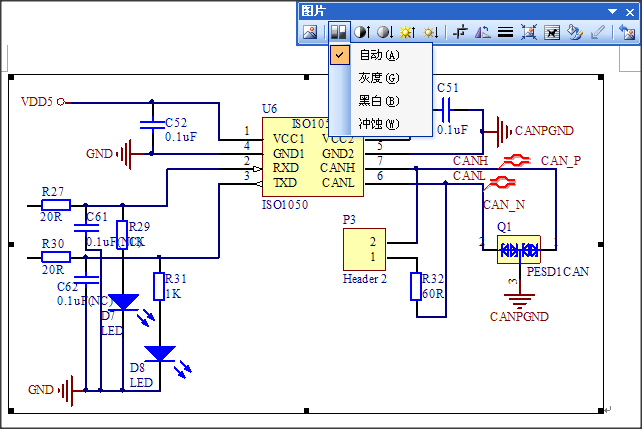Rotate the picture left 90 degrees

483,32
